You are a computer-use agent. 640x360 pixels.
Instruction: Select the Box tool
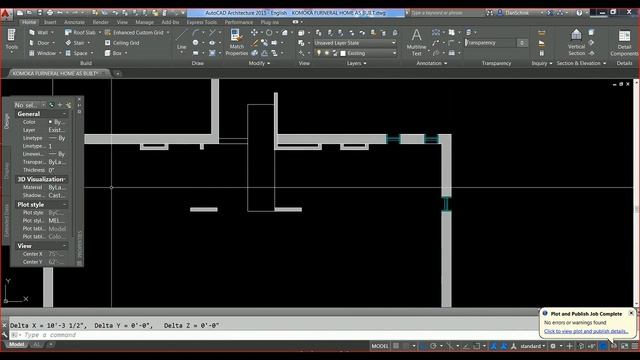113,53
